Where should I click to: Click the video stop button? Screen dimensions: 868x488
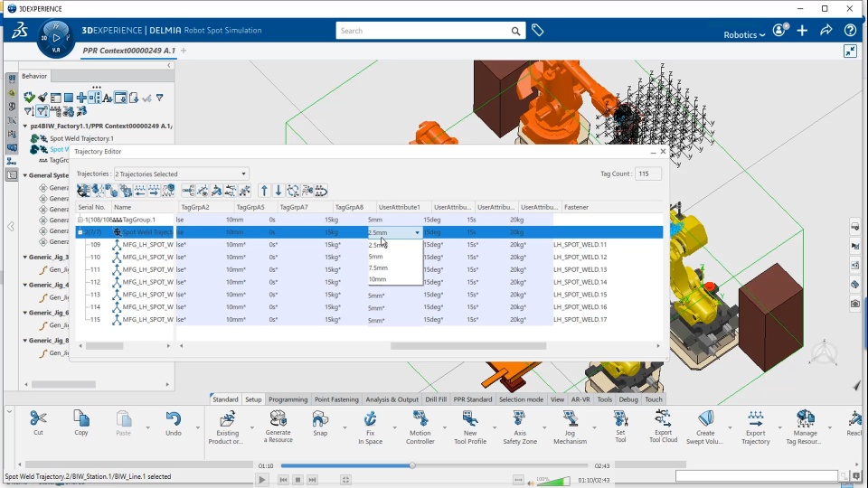click(297, 480)
